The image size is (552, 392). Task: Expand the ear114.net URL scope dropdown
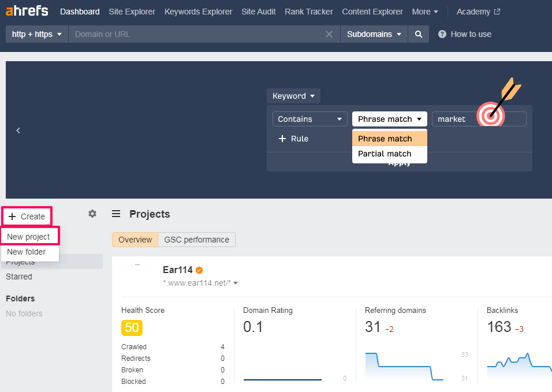(x=236, y=283)
